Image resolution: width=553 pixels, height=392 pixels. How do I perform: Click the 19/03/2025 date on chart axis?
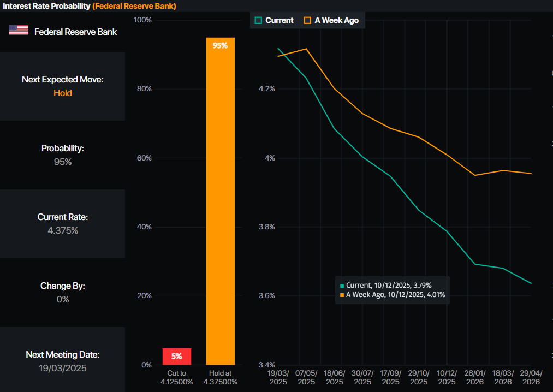[x=278, y=378]
